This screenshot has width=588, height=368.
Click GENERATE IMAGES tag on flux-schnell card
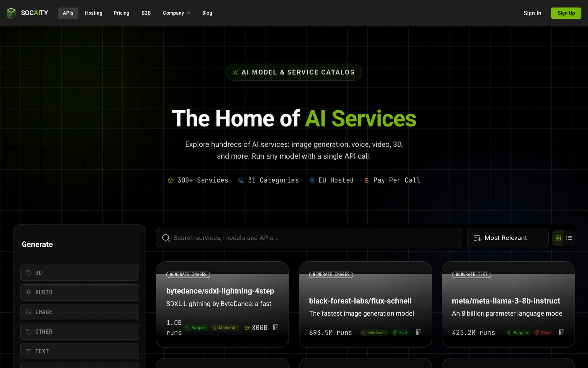331,275
